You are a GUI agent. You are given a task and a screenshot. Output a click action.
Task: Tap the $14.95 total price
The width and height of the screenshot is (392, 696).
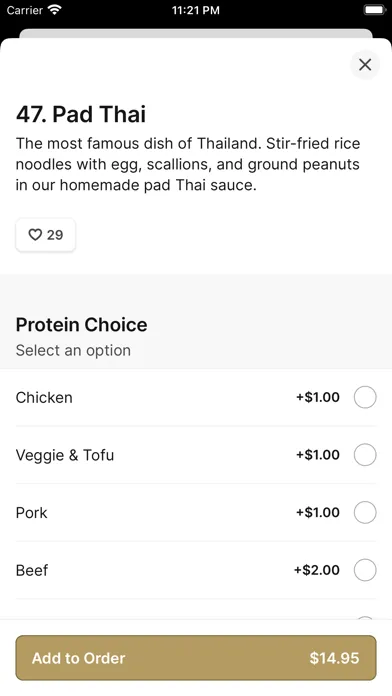click(334, 658)
